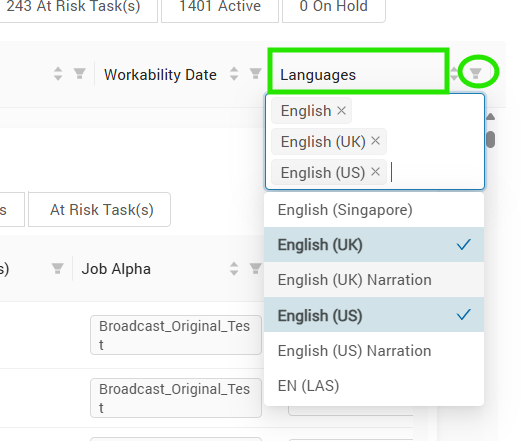Screen dimensions: 524x441
Task: Sort the Job Alpha column
Action: point(234,269)
